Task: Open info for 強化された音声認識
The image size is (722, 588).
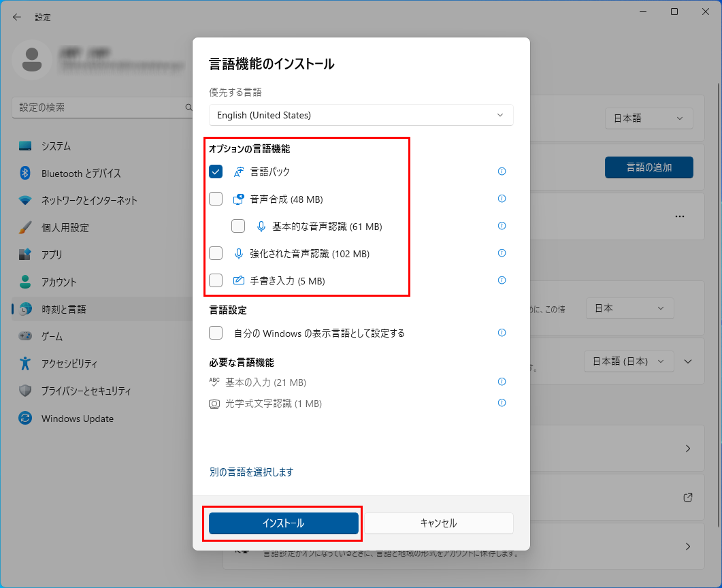Action: [502, 252]
